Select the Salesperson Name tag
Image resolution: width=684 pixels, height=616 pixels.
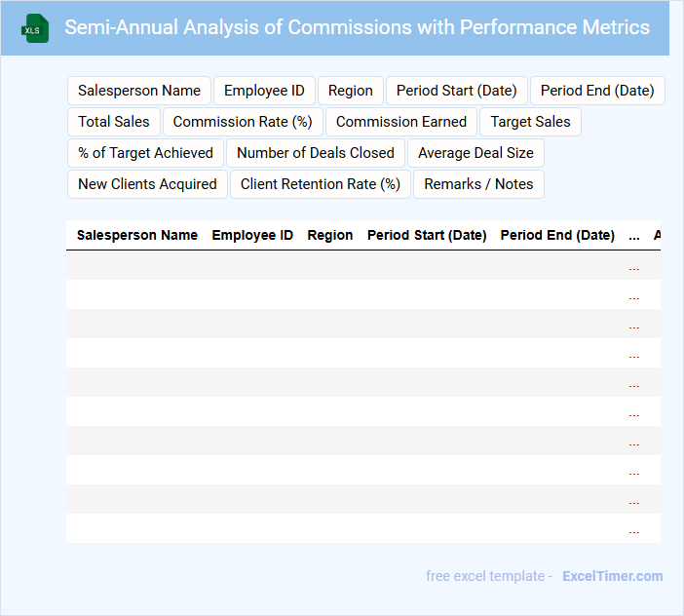click(139, 91)
